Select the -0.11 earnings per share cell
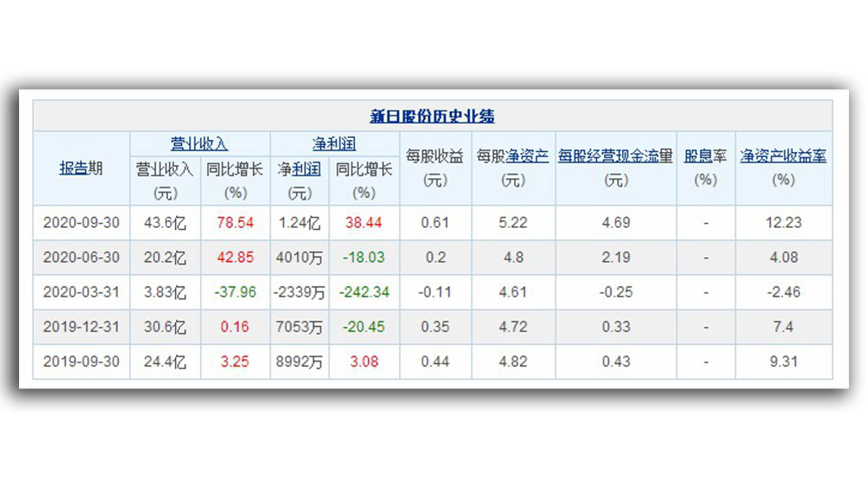 pos(435,292)
